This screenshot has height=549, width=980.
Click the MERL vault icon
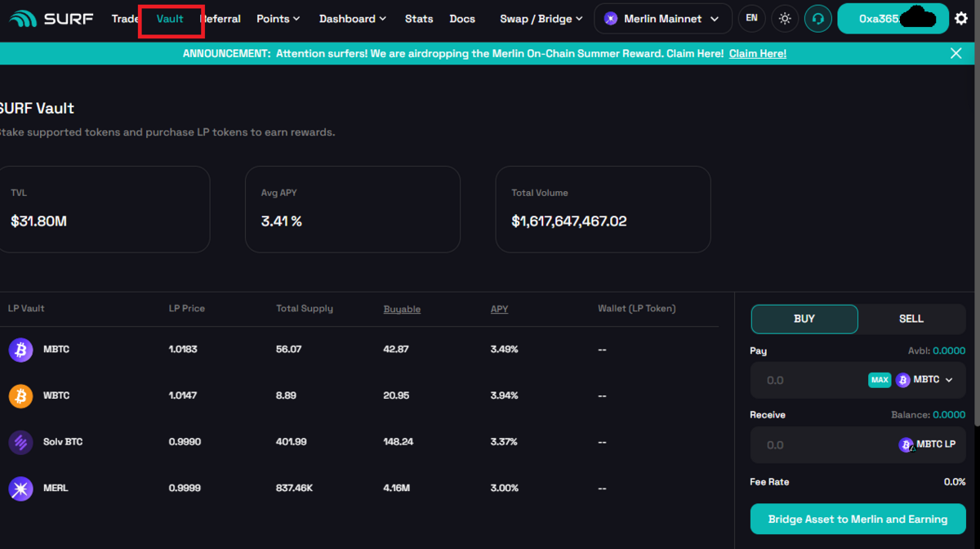pyautogui.click(x=20, y=489)
